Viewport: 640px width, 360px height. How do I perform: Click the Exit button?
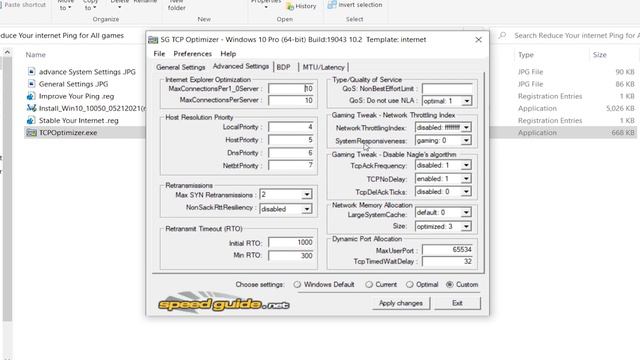457,303
